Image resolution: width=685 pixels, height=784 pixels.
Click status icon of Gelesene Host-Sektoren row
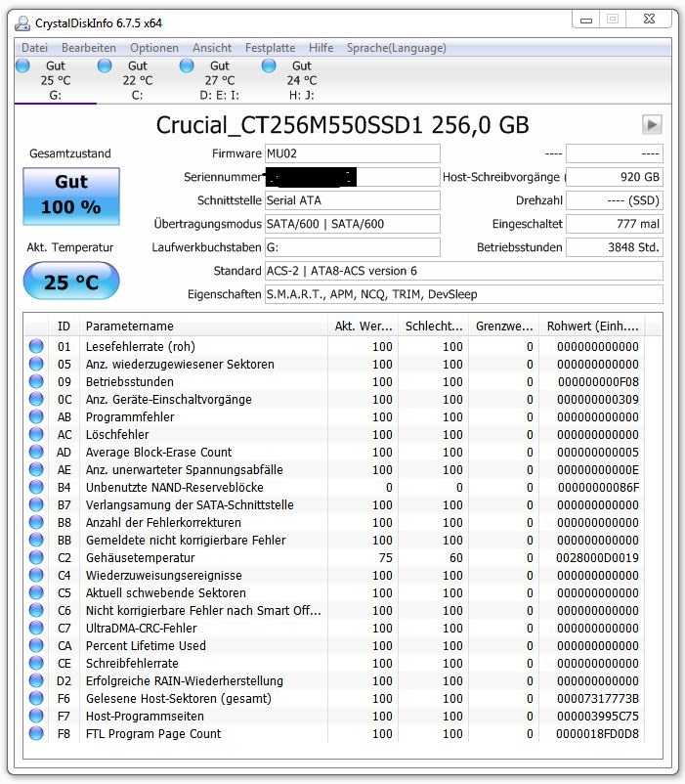[x=36, y=698]
